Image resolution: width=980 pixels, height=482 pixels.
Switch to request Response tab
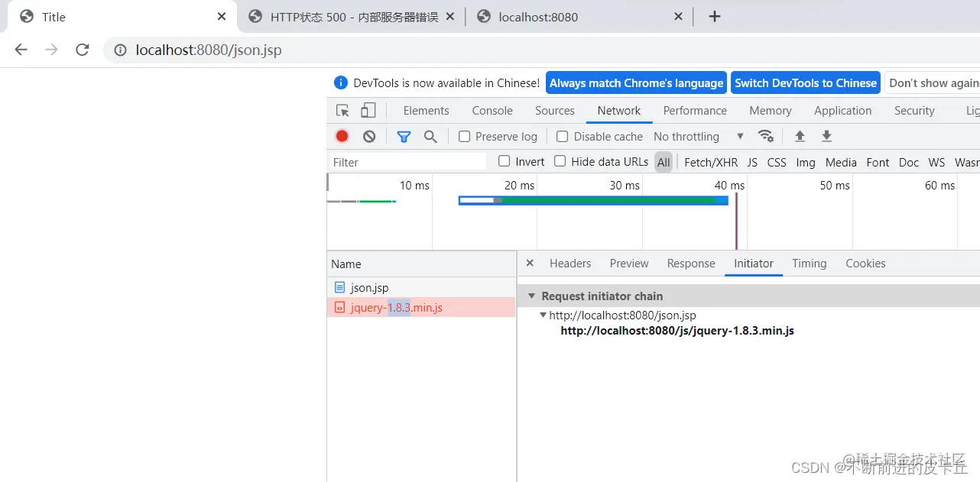click(691, 263)
